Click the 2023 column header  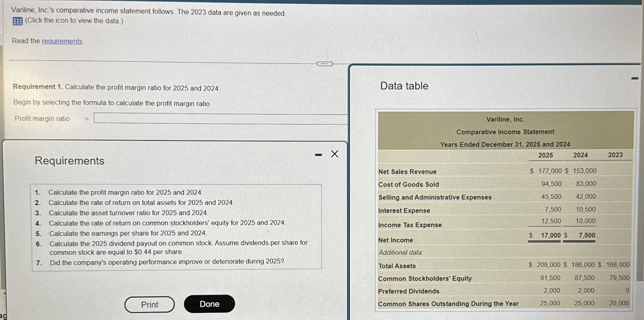point(615,155)
